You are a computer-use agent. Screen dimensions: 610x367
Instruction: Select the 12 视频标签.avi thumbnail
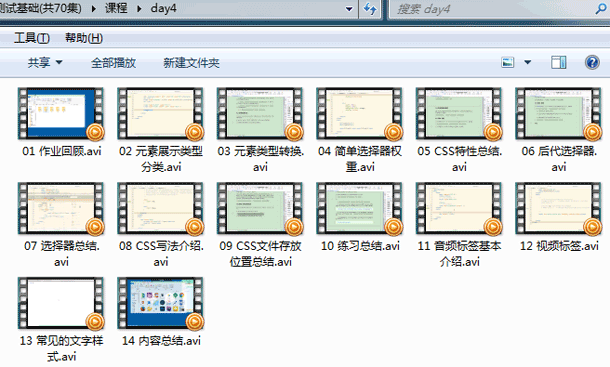pyautogui.click(x=559, y=208)
